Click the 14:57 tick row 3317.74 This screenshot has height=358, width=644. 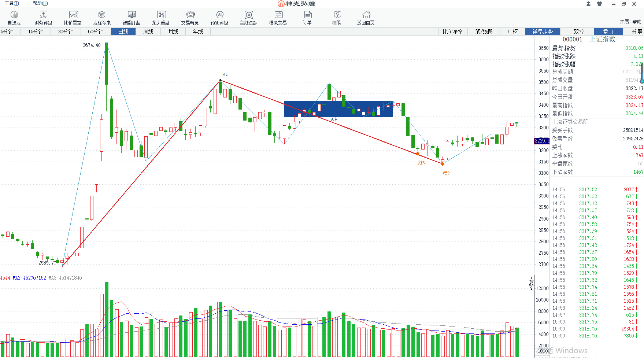click(x=595, y=315)
